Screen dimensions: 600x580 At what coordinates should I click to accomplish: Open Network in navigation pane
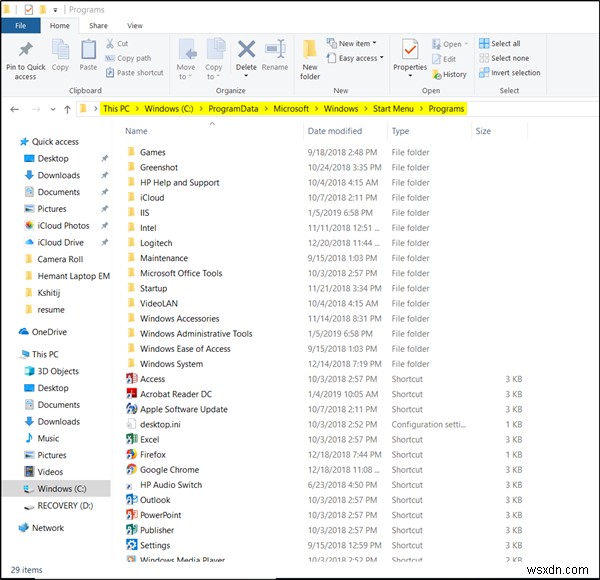click(41, 528)
